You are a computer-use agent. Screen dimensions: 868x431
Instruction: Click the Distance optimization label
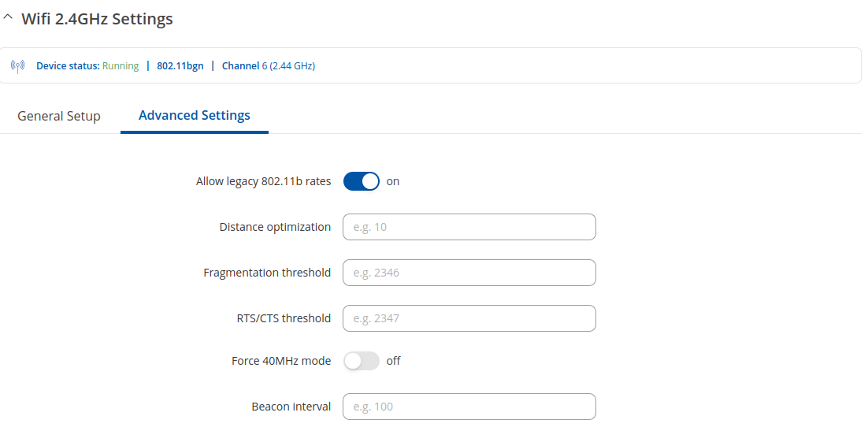click(275, 227)
